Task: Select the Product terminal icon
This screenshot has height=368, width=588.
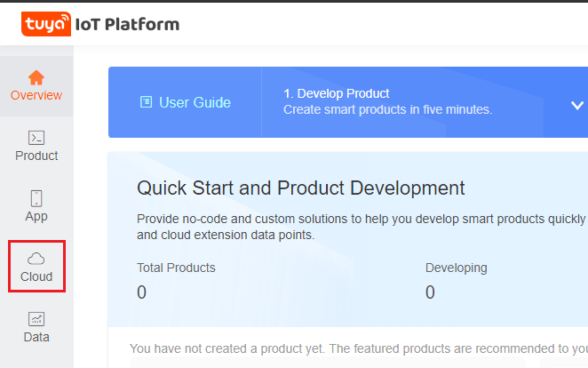Action: 36,138
